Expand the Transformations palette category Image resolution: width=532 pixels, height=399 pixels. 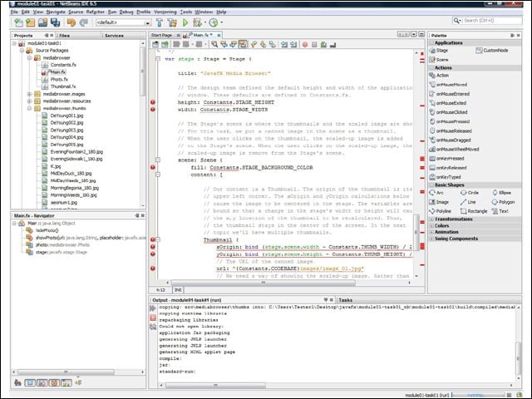pyautogui.click(x=431, y=219)
